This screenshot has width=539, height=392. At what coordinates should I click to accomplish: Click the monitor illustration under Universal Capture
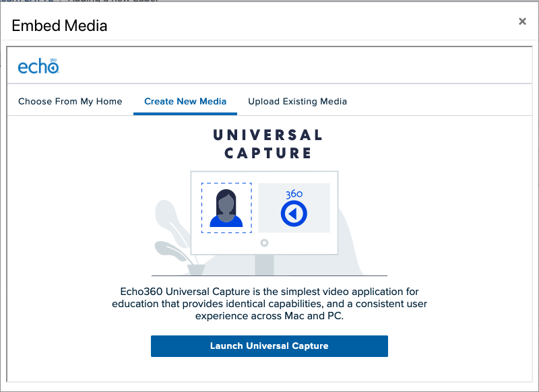pos(265,212)
